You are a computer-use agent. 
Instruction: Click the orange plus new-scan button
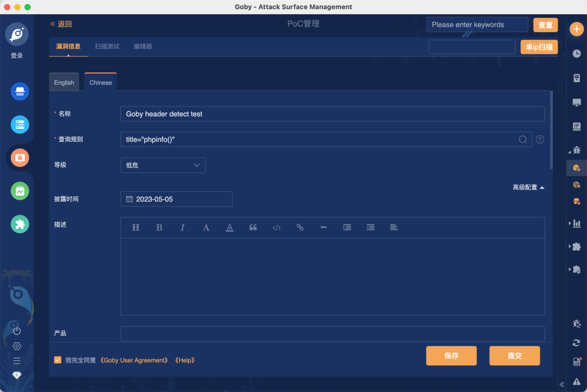click(577, 29)
